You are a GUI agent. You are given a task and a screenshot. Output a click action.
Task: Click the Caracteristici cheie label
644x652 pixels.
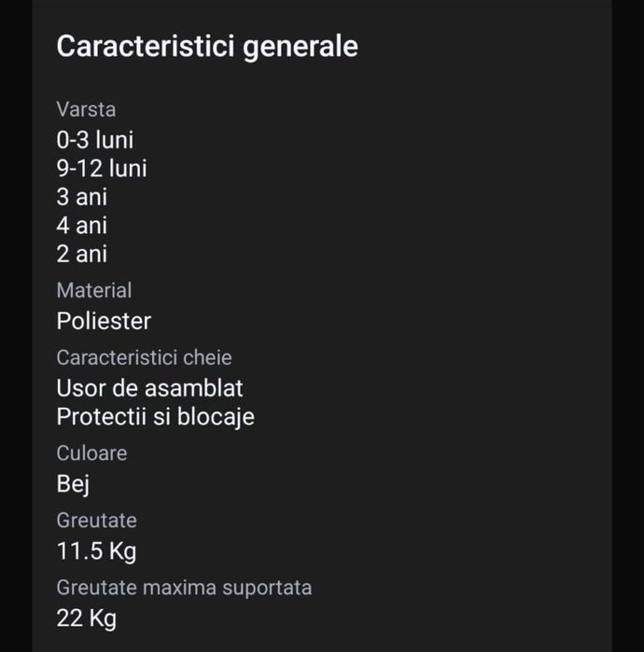(144, 357)
